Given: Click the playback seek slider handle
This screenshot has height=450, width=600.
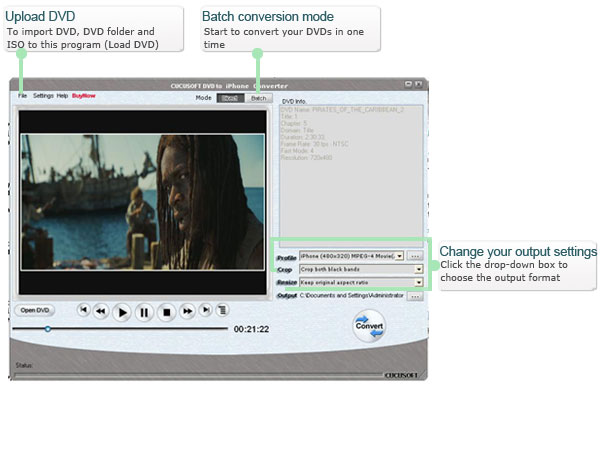Looking at the screenshot, I should (48, 329).
